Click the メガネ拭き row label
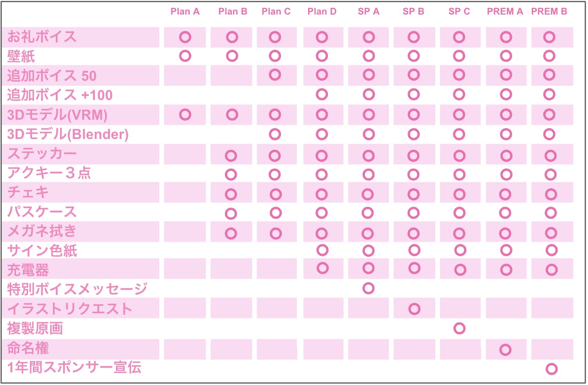Screen dimensions: 588x385 pyautogui.click(x=42, y=231)
